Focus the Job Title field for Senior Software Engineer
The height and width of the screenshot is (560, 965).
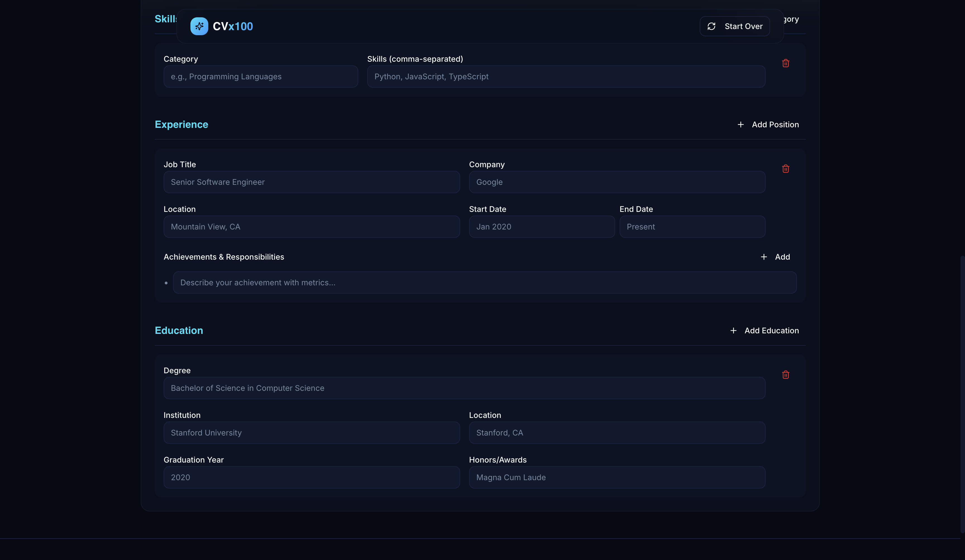[x=311, y=182]
